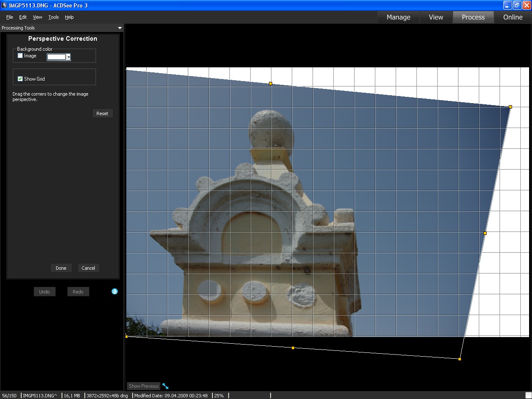Click the blue help question mark icon
Image resolution: width=532 pixels, height=399 pixels.
pos(115,291)
